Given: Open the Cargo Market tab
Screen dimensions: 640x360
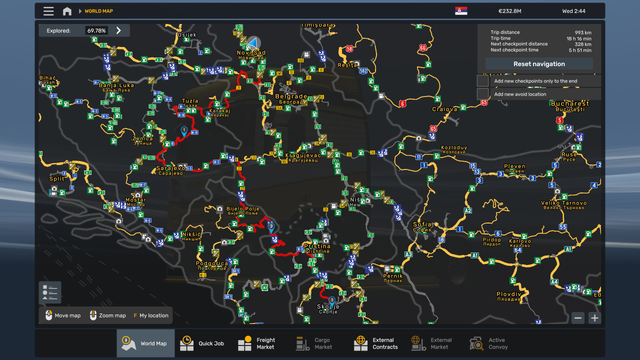Looking at the screenshot, I should 314,343.
